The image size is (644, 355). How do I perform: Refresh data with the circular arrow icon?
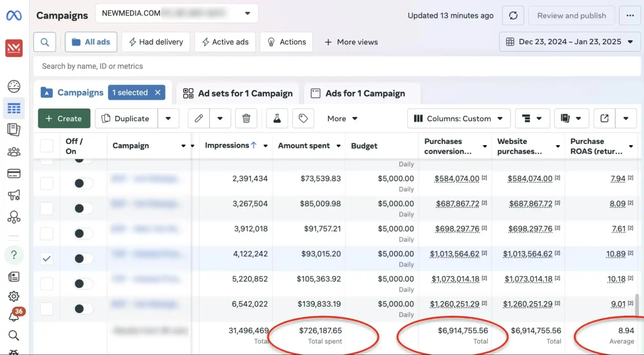tap(513, 15)
